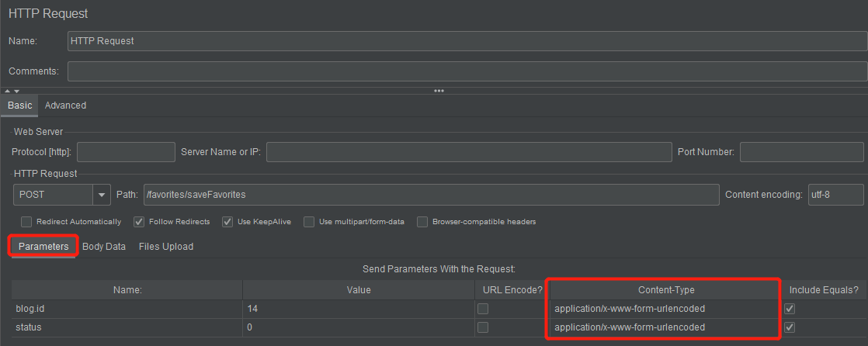The image size is (868, 346).
Task: Focus the Port Number field
Action: coord(801,152)
